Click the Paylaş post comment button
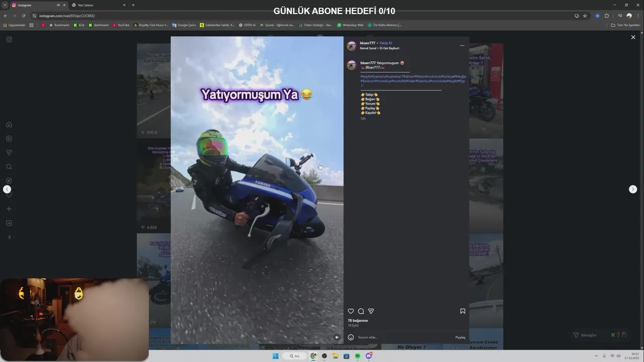 point(460,337)
